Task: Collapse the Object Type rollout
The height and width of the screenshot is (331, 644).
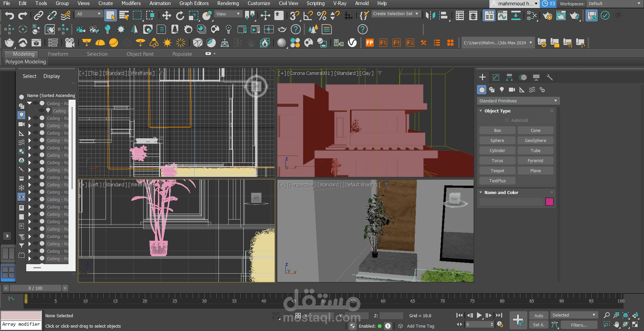Action: pos(497,111)
